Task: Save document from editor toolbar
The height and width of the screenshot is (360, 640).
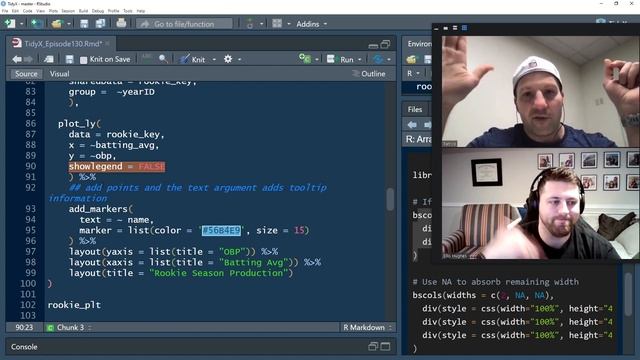Action: click(x=69, y=60)
